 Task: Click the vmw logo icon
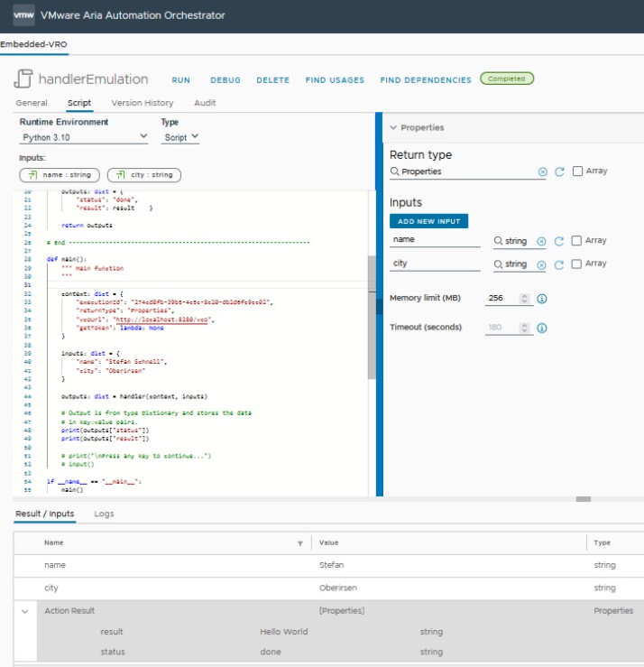(x=23, y=15)
